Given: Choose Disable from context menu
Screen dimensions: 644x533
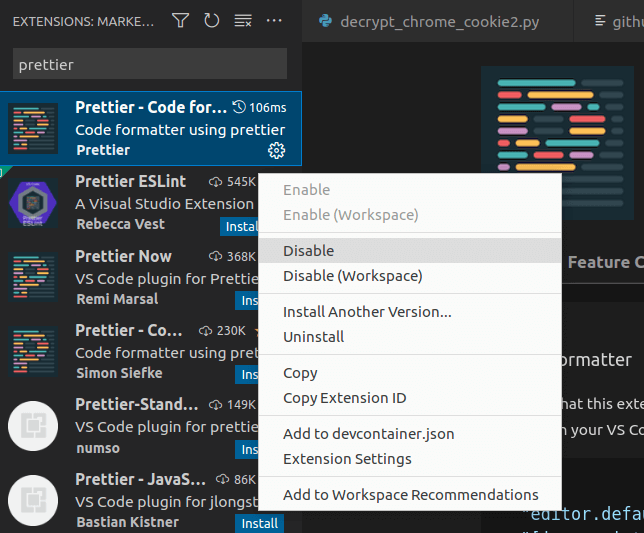Looking at the screenshot, I should pyautogui.click(x=308, y=251).
